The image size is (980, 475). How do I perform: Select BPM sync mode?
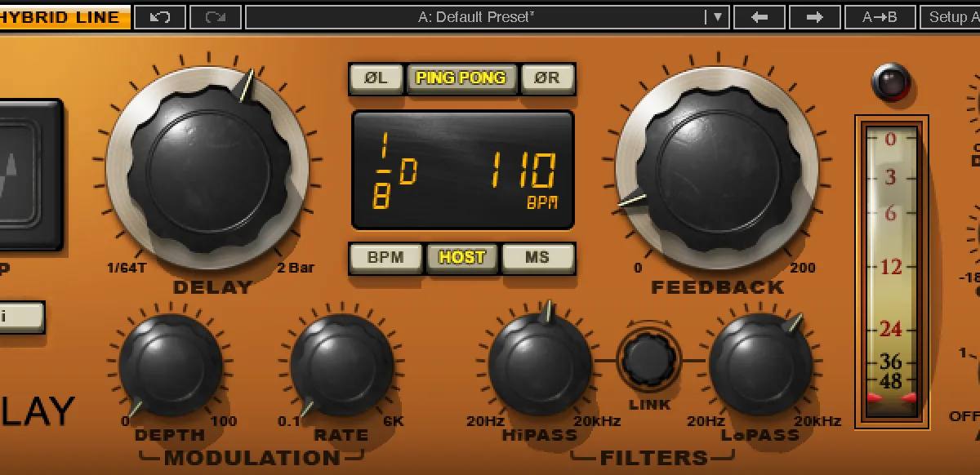pyautogui.click(x=385, y=257)
